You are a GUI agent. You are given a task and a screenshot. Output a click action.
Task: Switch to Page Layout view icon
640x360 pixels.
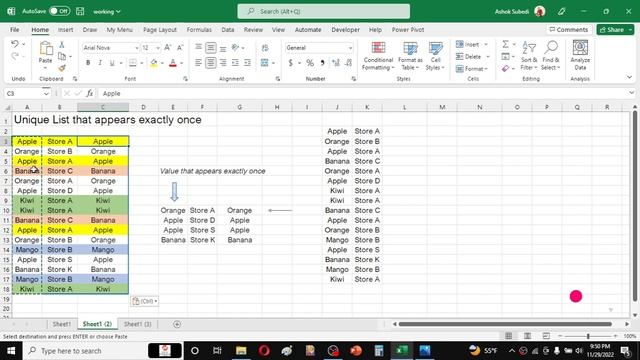(527, 336)
